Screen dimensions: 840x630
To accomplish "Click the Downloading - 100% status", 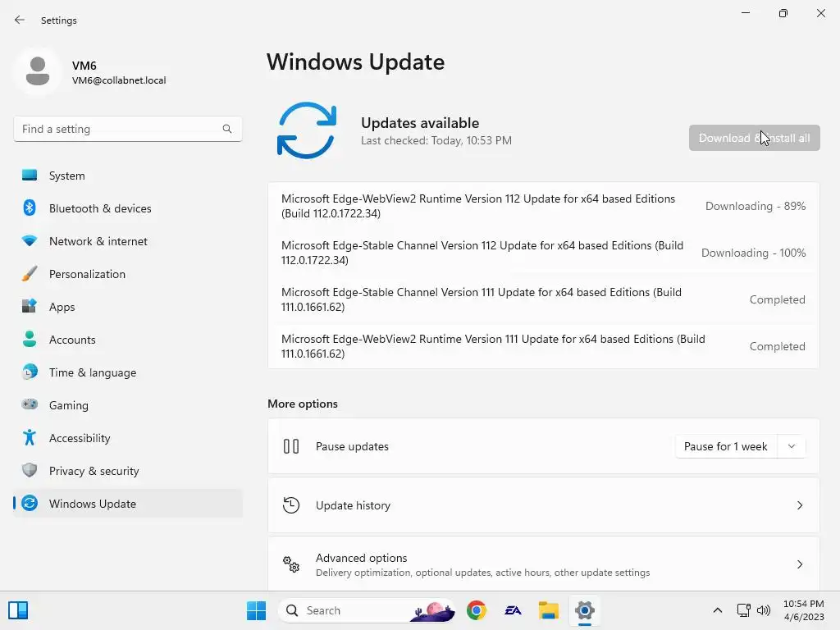I will pos(753,253).
